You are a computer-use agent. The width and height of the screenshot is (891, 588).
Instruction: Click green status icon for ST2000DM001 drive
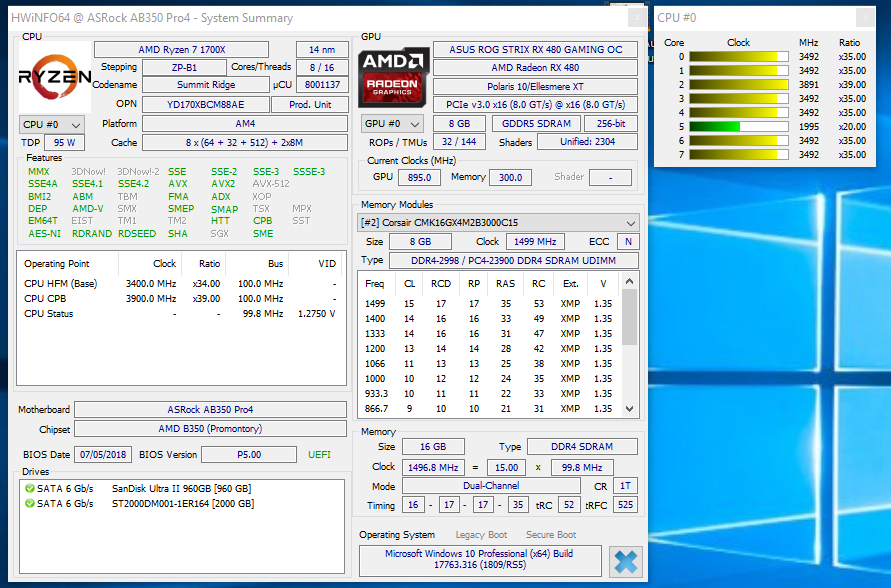click(x=30, y=503)
